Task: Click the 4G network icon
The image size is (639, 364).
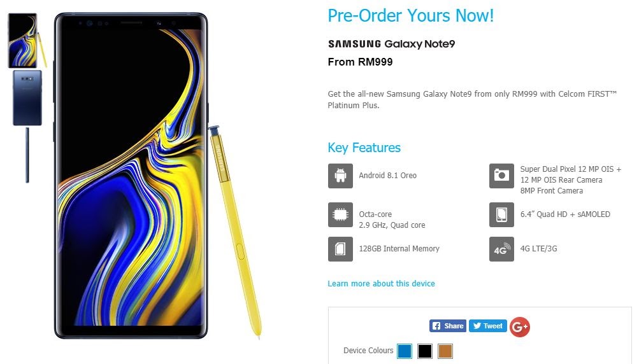Action: click(x=501, y=249)
